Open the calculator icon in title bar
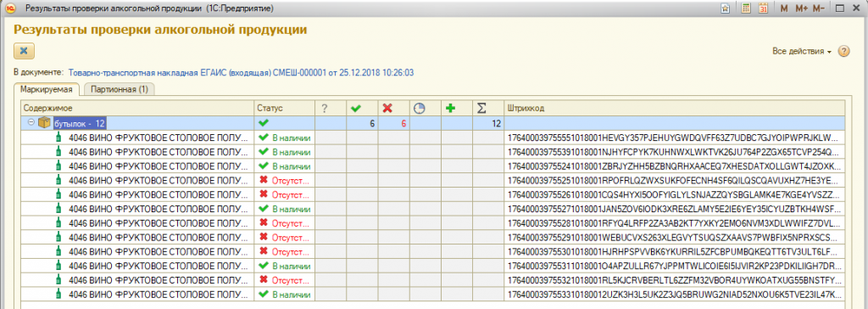The height and width of the screenshot is (309, 868). (x=746, y=8)
